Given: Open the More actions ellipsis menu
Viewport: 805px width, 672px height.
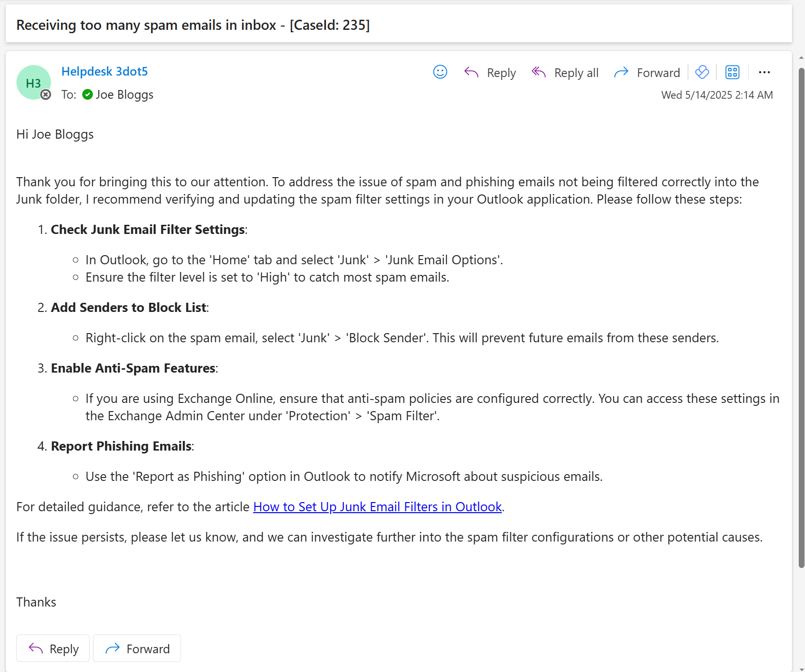Looking at the screenshot, I should coord(764,72).
